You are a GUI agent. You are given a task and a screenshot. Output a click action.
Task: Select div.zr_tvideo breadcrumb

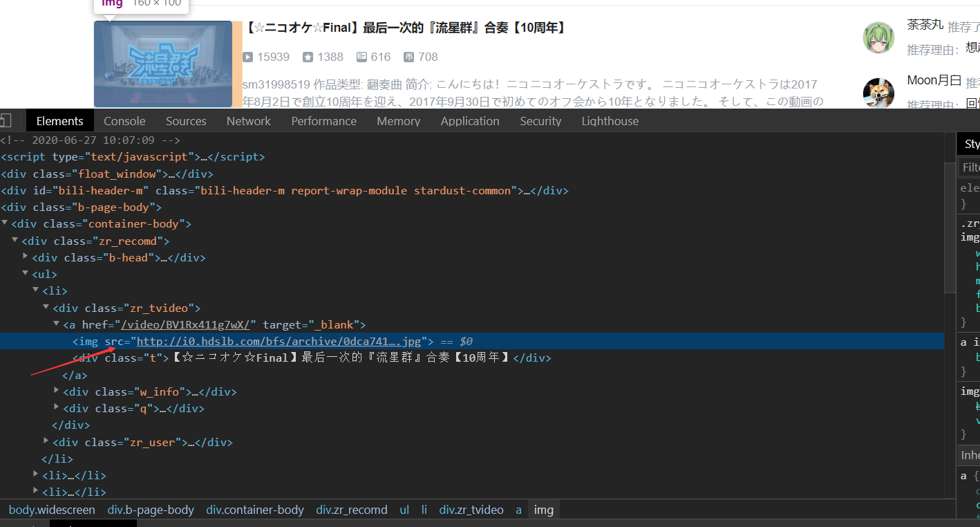tap(471, 510)
